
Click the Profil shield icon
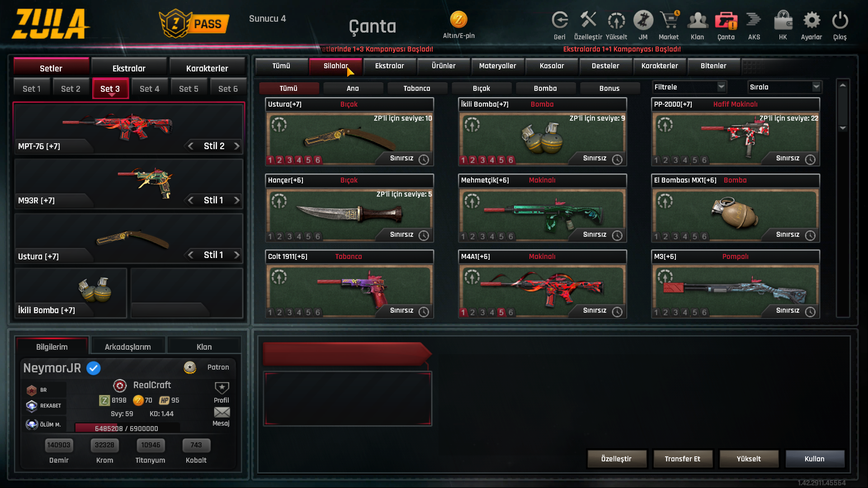pyautogui.click(x=222, y=388)
